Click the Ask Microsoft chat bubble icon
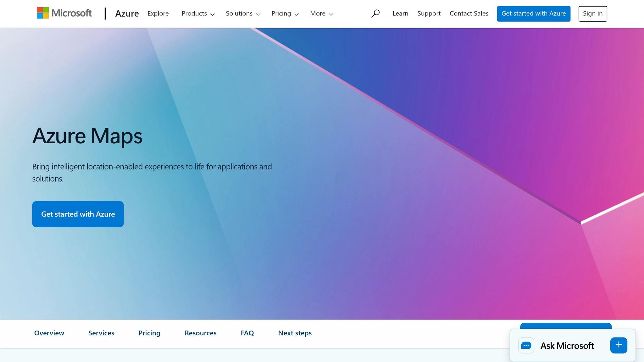The image size is (644, 362). 526,345
